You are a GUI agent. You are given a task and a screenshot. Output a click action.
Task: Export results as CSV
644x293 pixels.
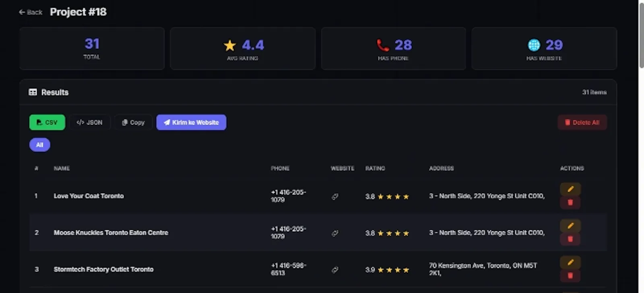(x=47, y=123)
